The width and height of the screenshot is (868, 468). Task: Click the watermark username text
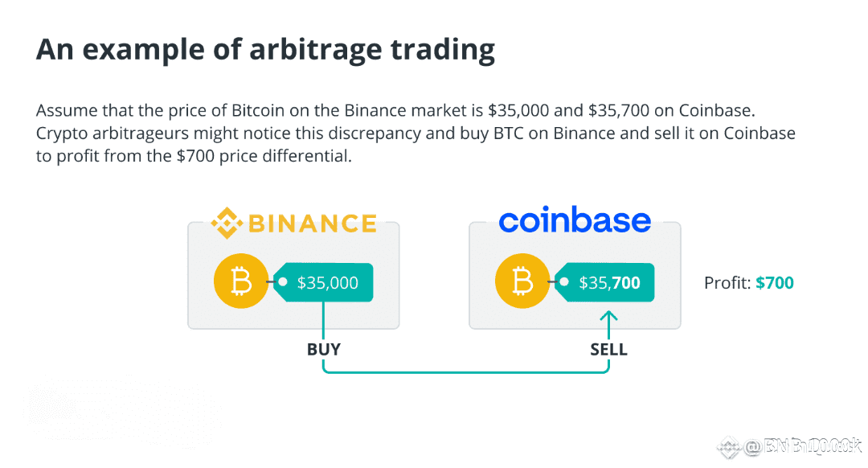803,446
